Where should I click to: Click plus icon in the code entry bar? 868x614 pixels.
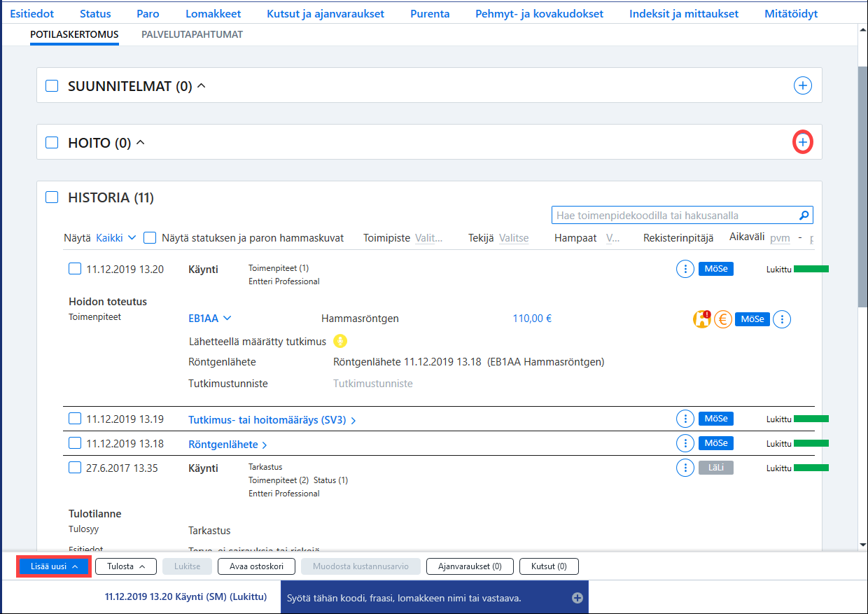(x=577, y=598)
